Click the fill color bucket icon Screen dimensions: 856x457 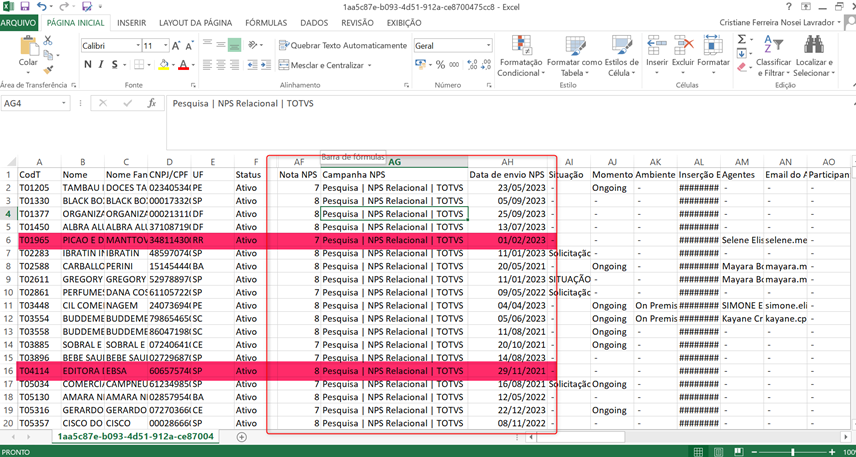pyautogui.click(x=163, y=65)
